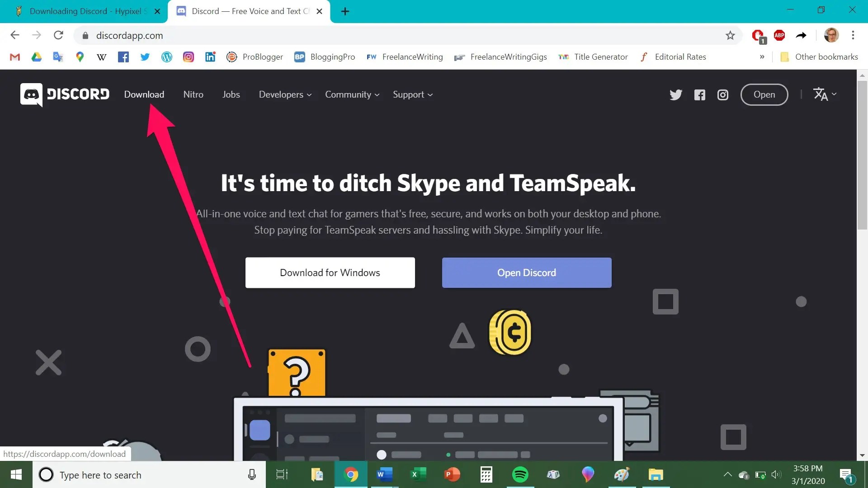Open Discord's Twitter page icon
Screen dimensions: 868x488
675,95
